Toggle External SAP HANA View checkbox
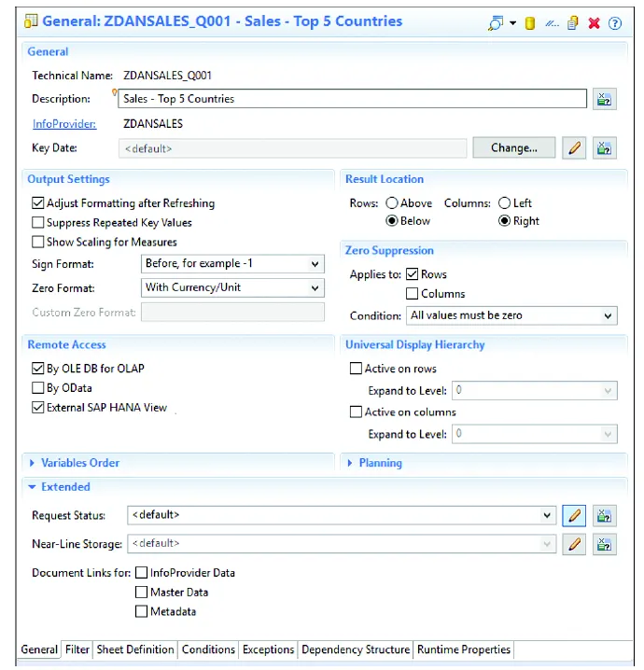This screenshot has height=670, width=644. 37,407
